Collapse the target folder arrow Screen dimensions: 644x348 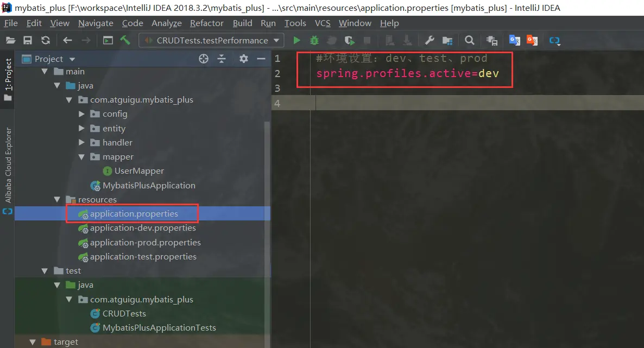pos(33,342)
